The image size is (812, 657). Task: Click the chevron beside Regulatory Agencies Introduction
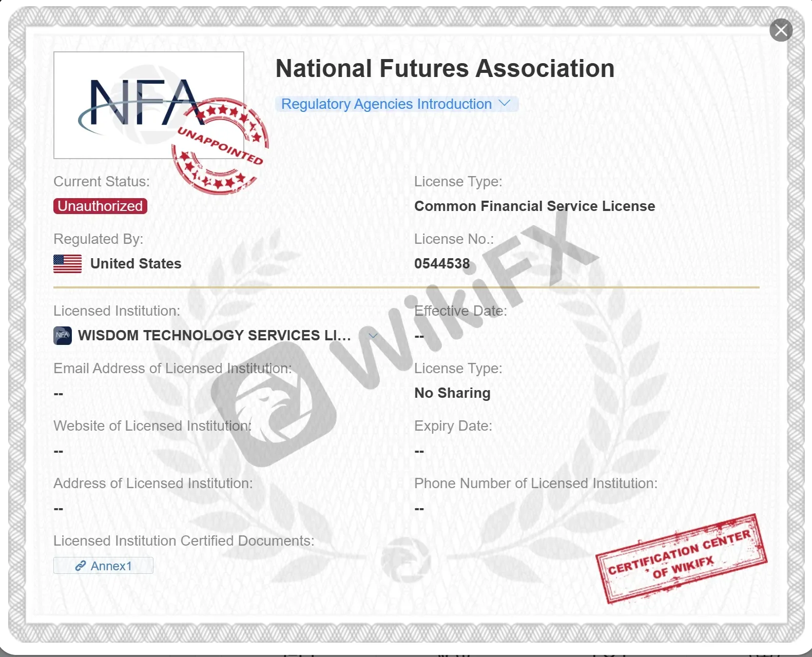point(505,103)
